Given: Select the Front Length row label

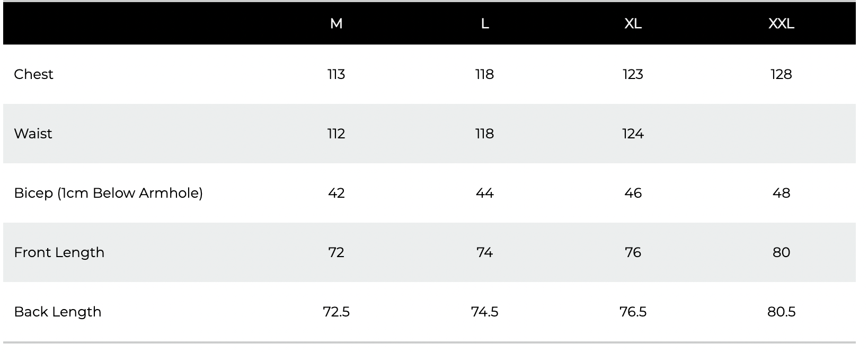Looking at the screenshot, I should 59,252.
